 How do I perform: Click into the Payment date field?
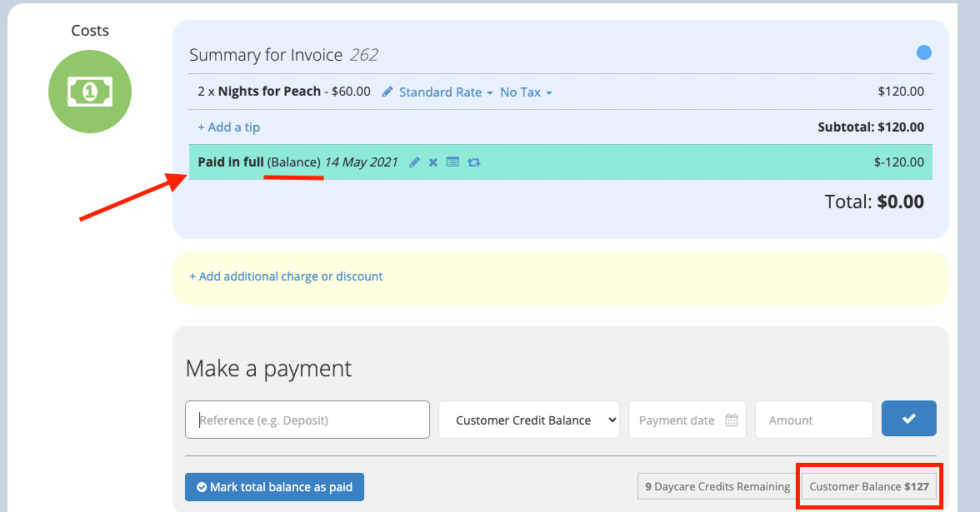click(687, 420)
